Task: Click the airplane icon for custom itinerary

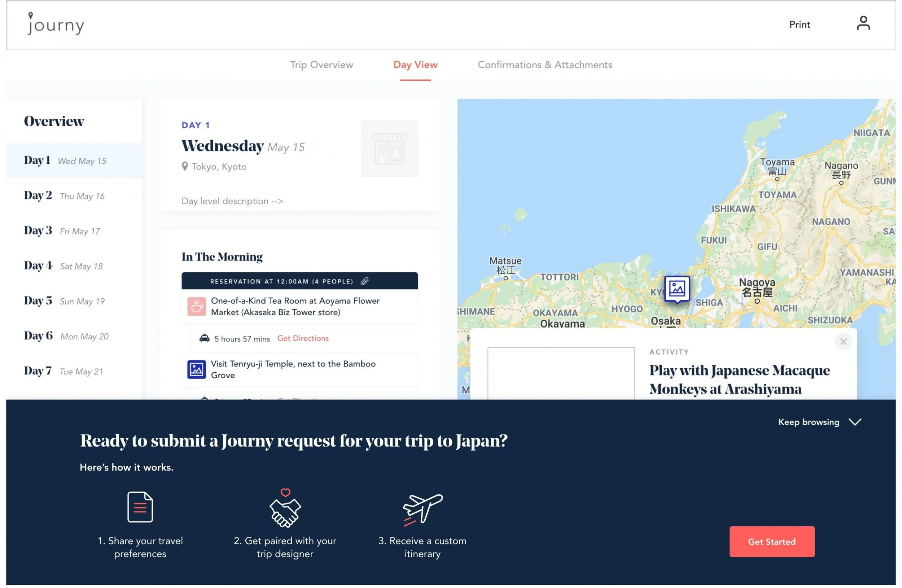Action: (x=422, y=510)
